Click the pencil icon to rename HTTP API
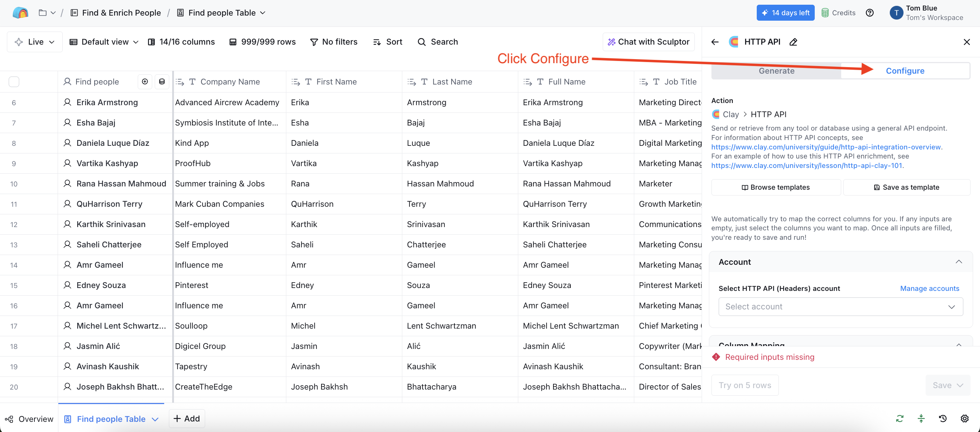The height and width of the screenshot is (432, 980). [793, 42]
